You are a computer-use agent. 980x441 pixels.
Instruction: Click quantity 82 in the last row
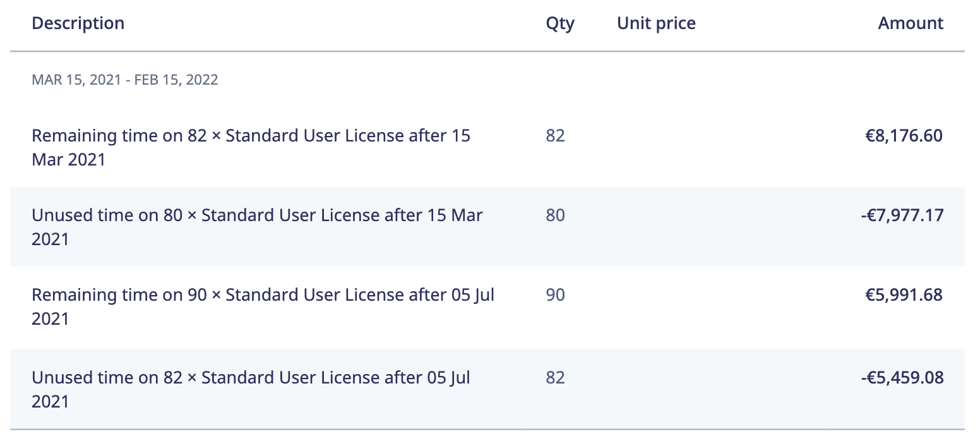[x=555, y=378]
